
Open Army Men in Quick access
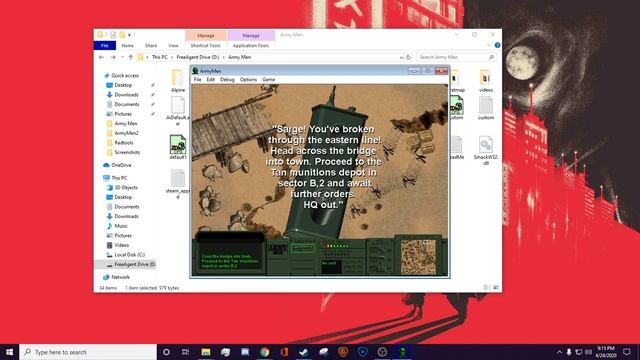tap(126, 123)
